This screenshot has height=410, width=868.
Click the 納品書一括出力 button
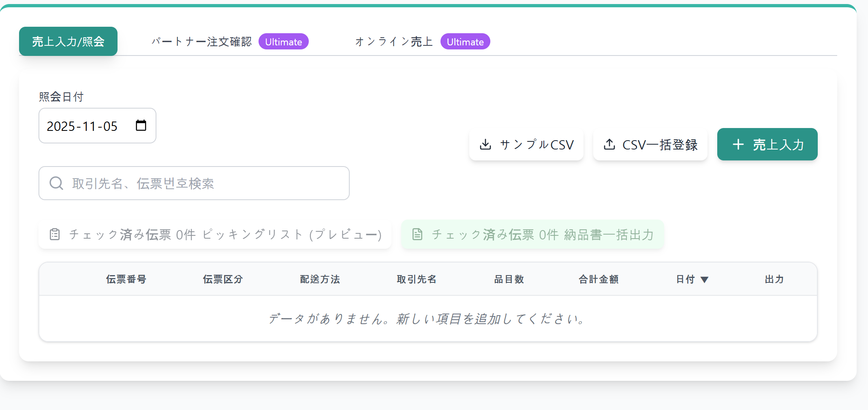coord(532,234)
